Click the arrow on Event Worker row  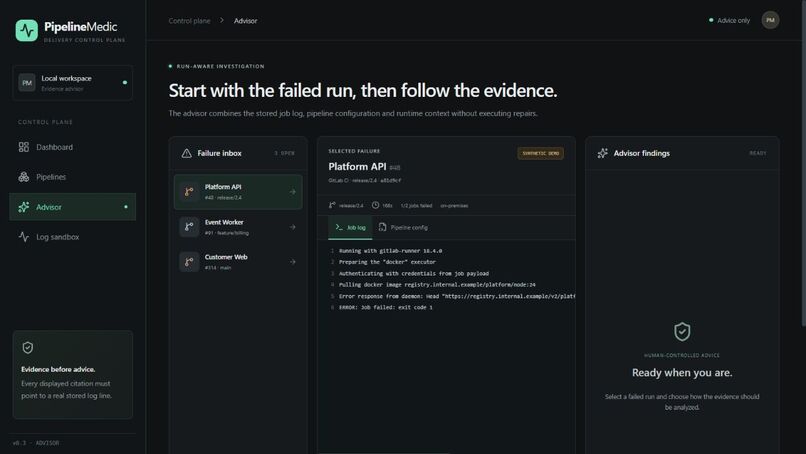(x=292, y=227)
